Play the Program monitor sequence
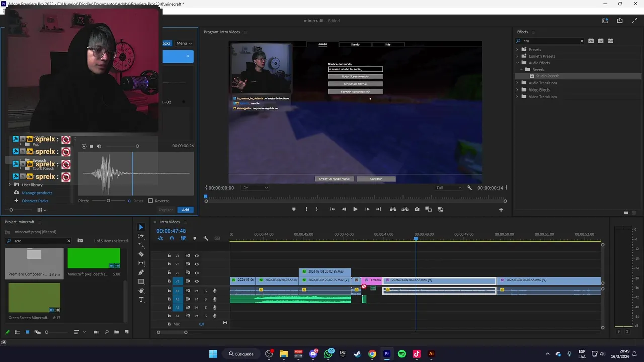The image size is (644, 362). [355, 209]
